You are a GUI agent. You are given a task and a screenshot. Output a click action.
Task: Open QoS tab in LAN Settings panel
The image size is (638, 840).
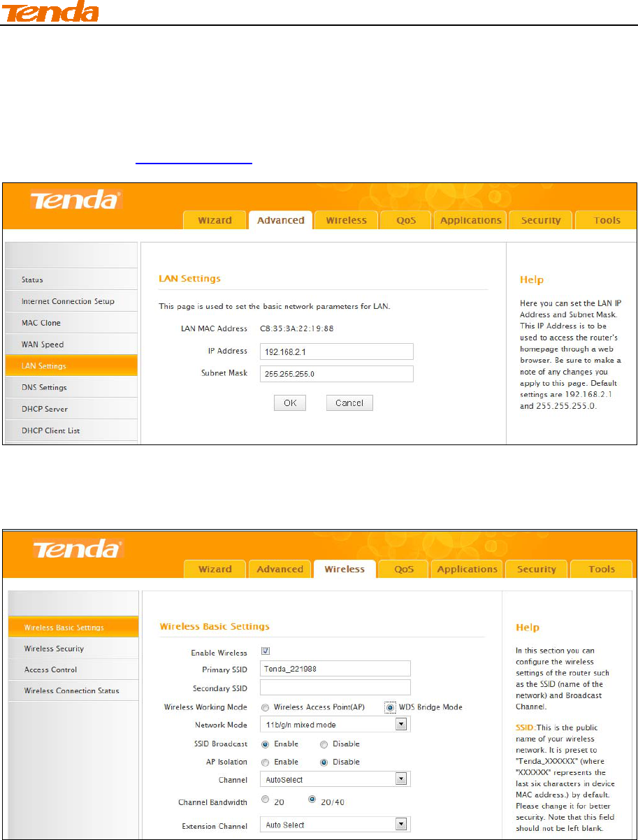[x=405, y=220]
